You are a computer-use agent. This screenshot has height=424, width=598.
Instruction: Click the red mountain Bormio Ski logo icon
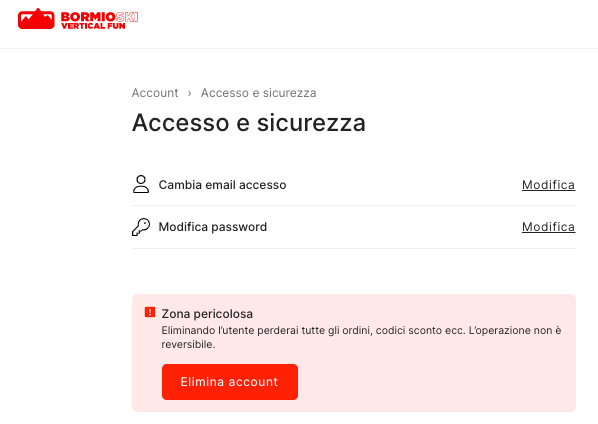36,19
